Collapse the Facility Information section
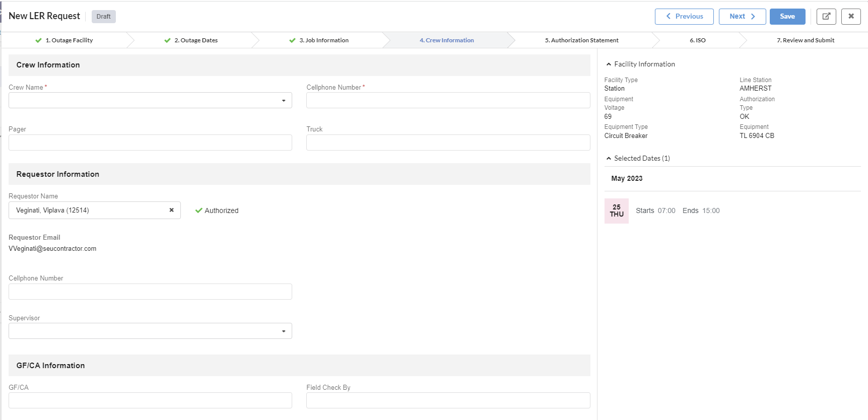 [609, 64]
